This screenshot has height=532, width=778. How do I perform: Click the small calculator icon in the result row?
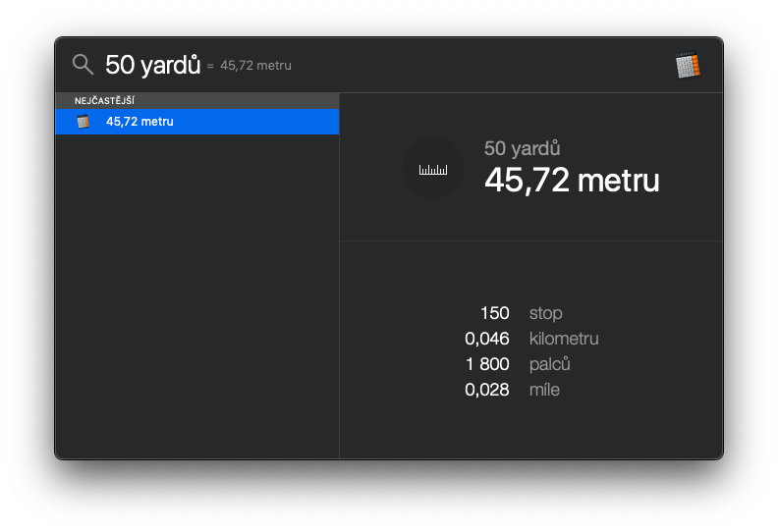coord(83,122)
